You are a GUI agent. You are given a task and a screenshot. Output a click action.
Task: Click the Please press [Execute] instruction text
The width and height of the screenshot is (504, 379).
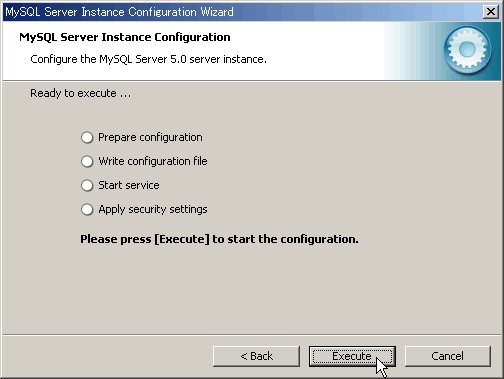pyautogui.click(x=219, y=239)
